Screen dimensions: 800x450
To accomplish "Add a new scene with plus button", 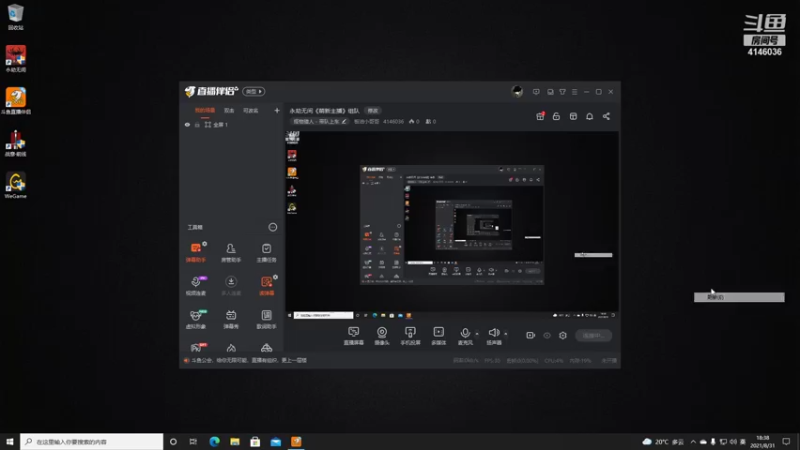I will tap(277, 110).
